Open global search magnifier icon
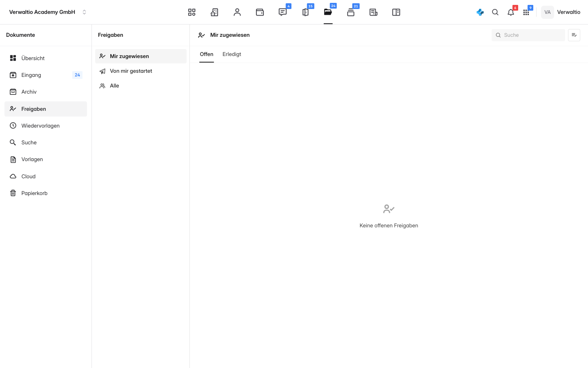The width and height of the screenshot is (588, 368). coord(495,12)
